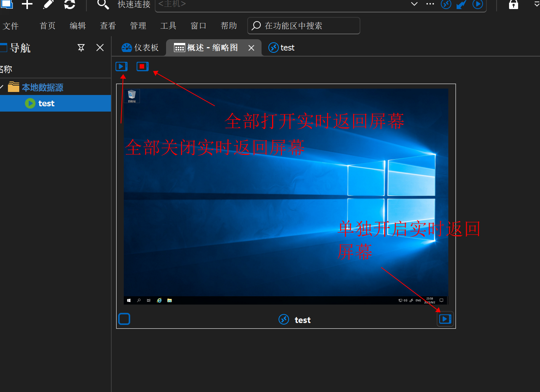Switch to the test session tab

pyautogui.click(x=282, y=47)
